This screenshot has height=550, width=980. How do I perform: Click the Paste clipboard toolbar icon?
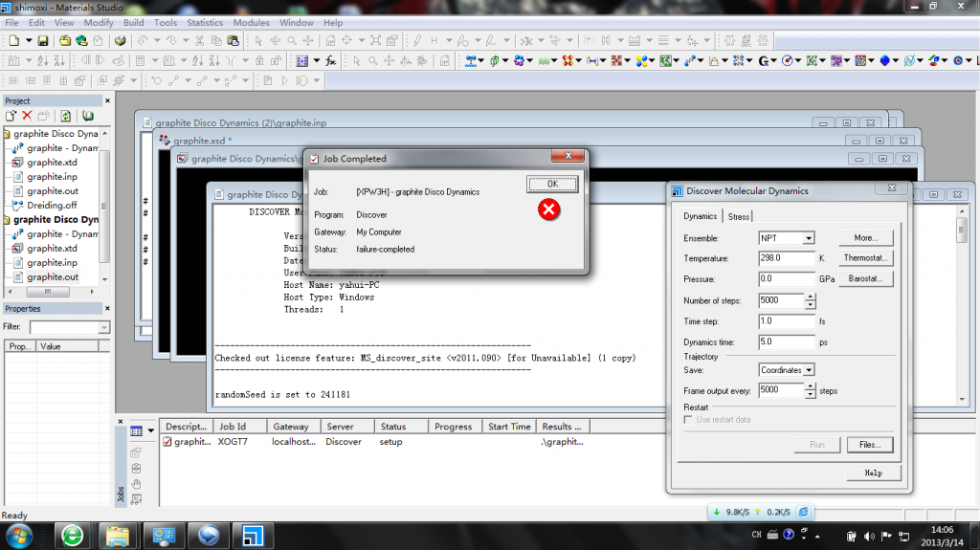[234, 40]
